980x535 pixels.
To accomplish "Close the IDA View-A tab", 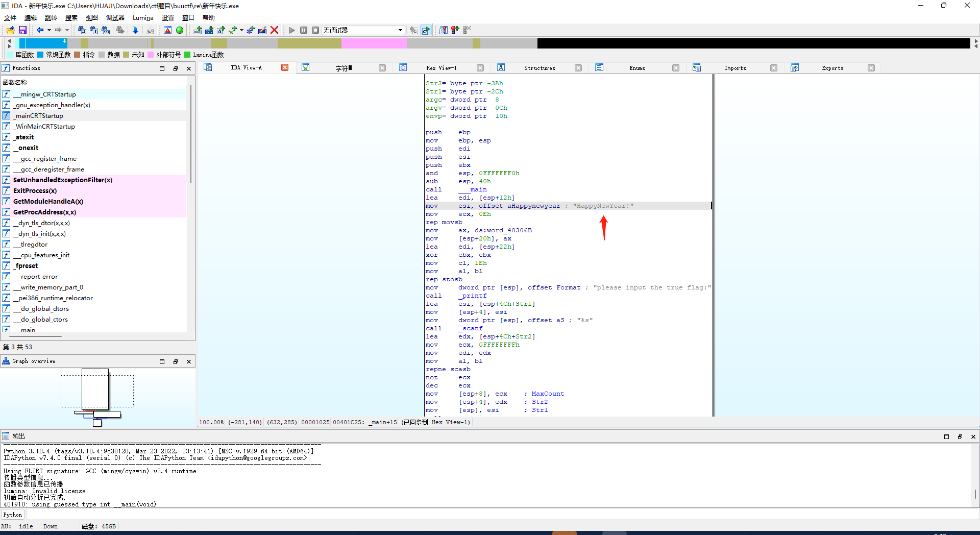I will click(x=285, y=67).
